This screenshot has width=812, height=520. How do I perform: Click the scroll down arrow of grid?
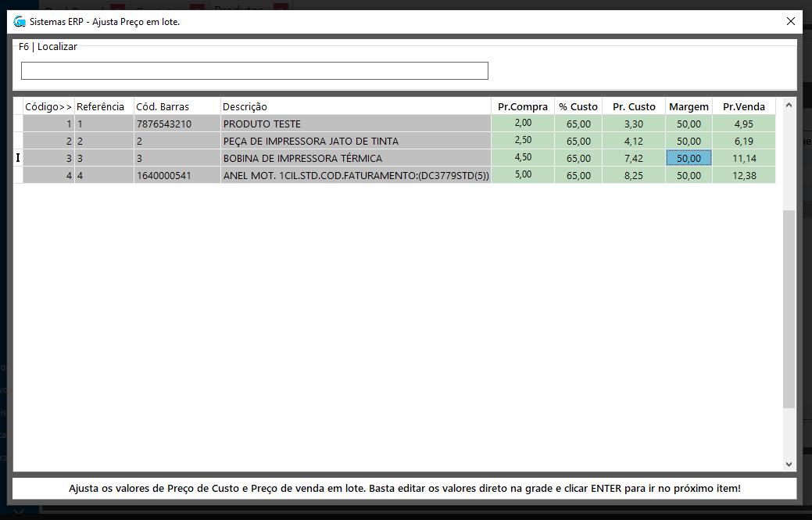pos(789,464)
